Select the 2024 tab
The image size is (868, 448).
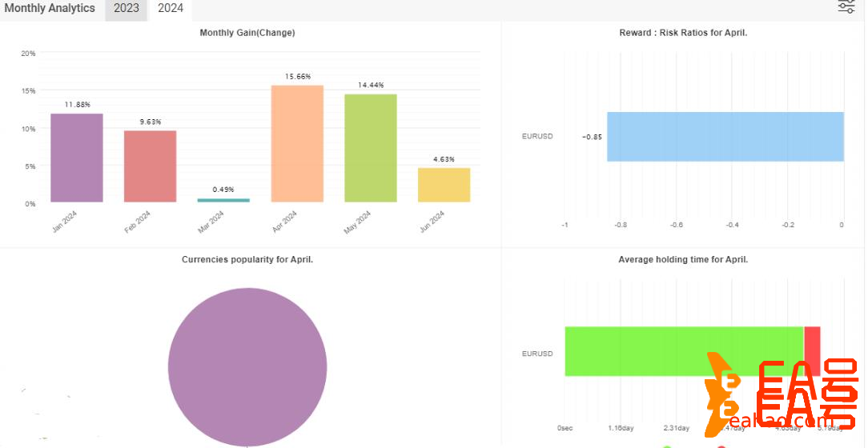pyautogui.click(x=170, y=9)
